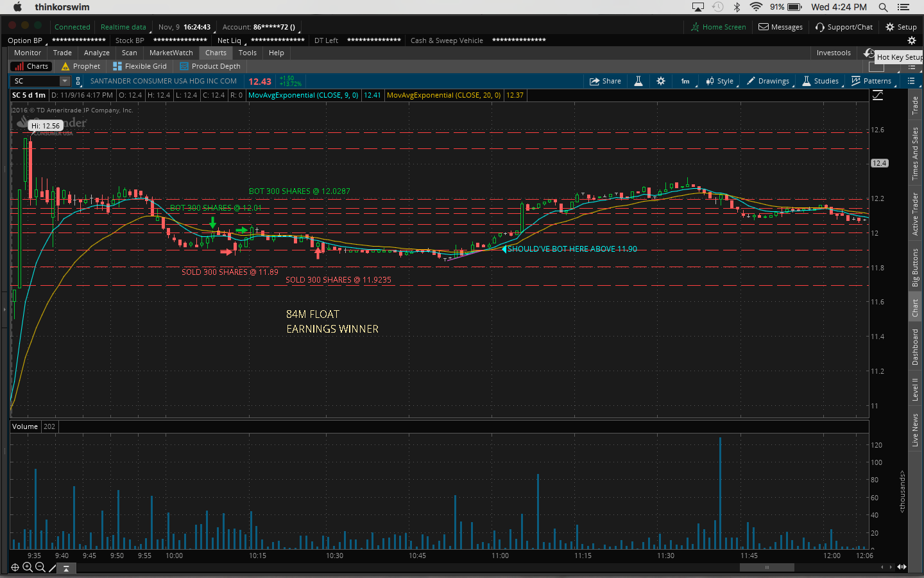Open the Trade sidebar panel
924x578 pixels.
(915, 105)
